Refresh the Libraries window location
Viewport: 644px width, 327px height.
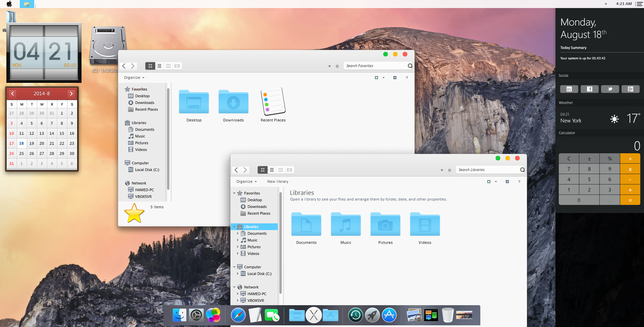pos(449,170)
